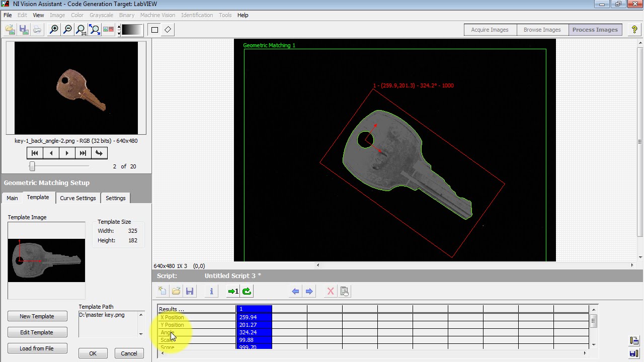Select Angle value 324.24
The width and height of the screenshot is (644, 362).
[x=254, y=332]
